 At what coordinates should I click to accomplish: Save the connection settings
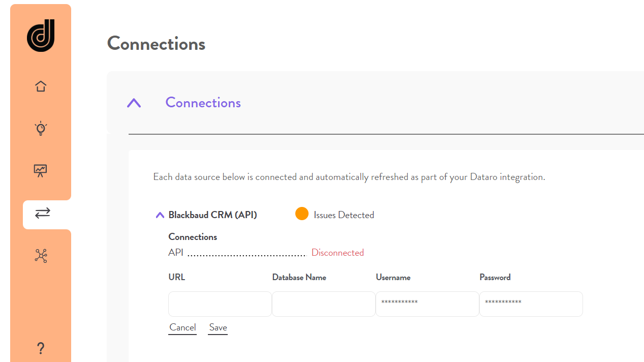point(218,328)
